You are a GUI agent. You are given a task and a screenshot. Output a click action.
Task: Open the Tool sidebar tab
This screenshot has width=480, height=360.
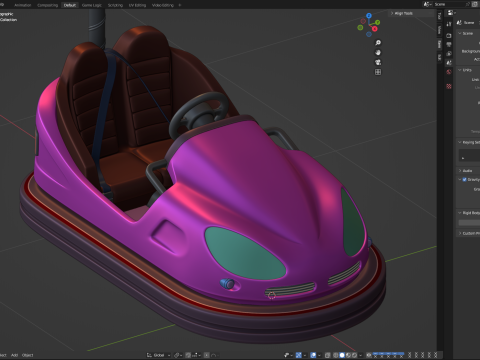click(x=439, y=16)
